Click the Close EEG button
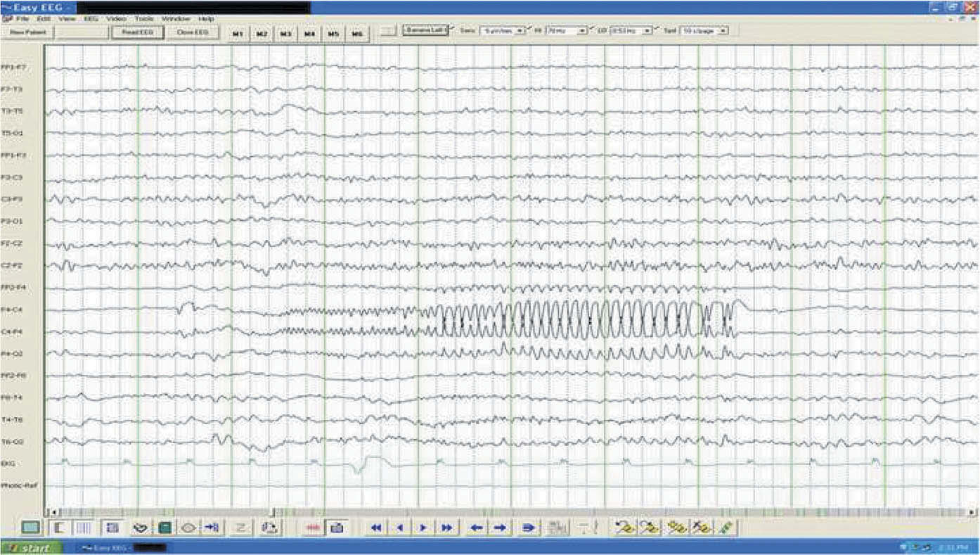 point(192,32)
